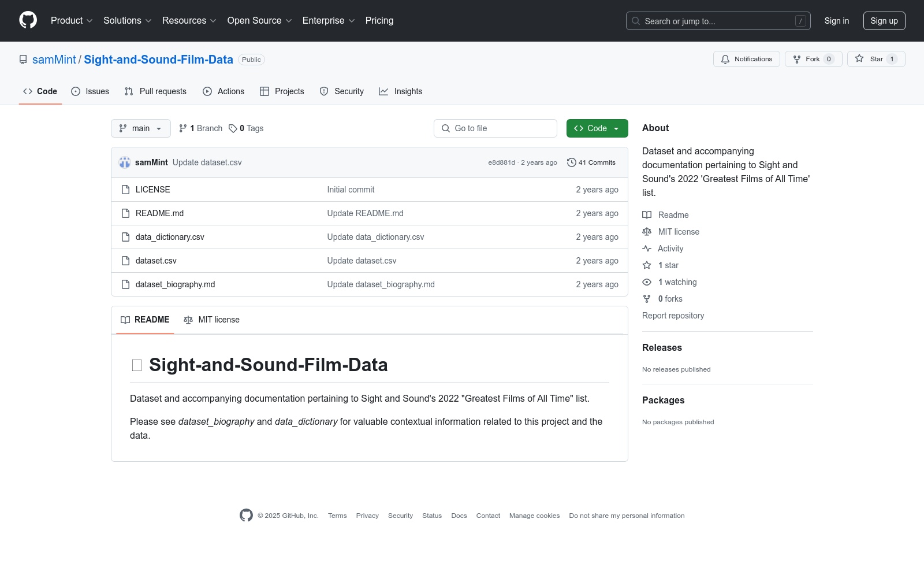
Task: Open commit hash e8d881d
Action: coord(501,162)
